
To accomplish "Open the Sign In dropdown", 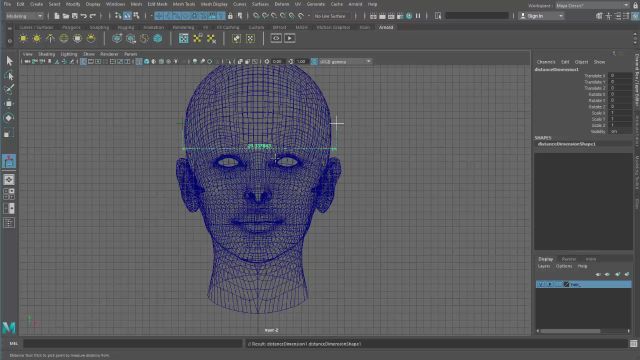I will coord(541,16).
